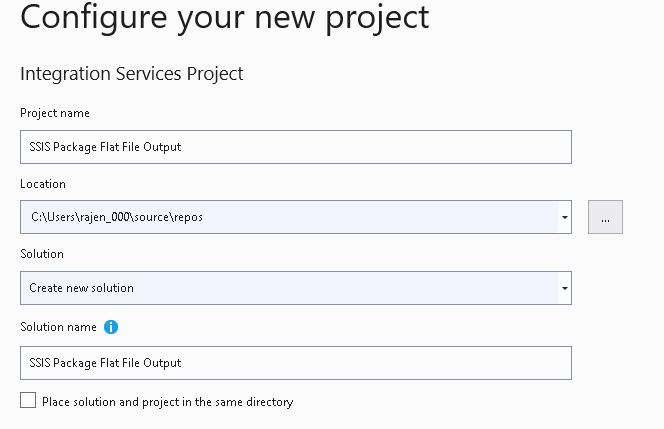Click the 'SSIS Package Flat File Output' project name text
This screenshot has height=429, width=664.
[105, 147]
